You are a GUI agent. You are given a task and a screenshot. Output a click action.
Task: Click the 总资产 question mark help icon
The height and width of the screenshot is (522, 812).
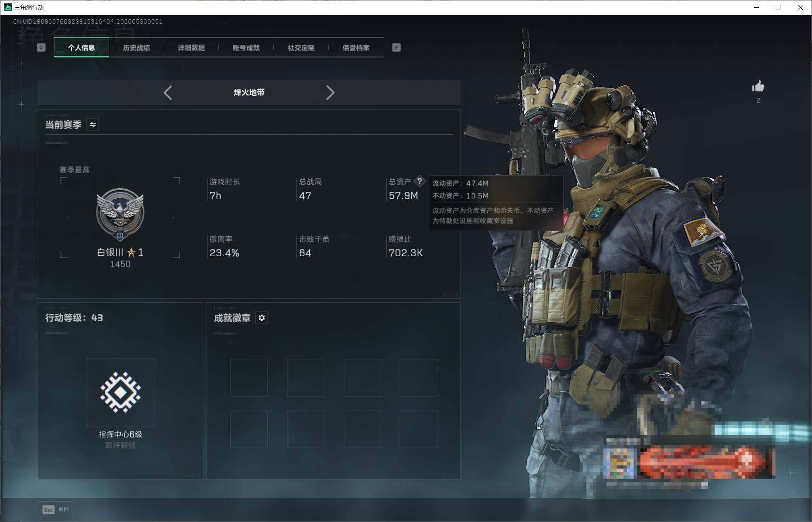click(420, 181)
